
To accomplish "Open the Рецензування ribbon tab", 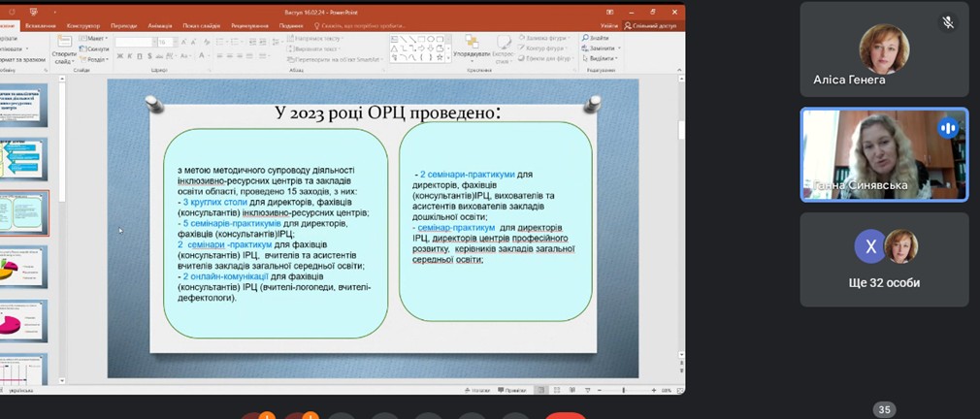I will pyautogui.click(x=249, y=25).
